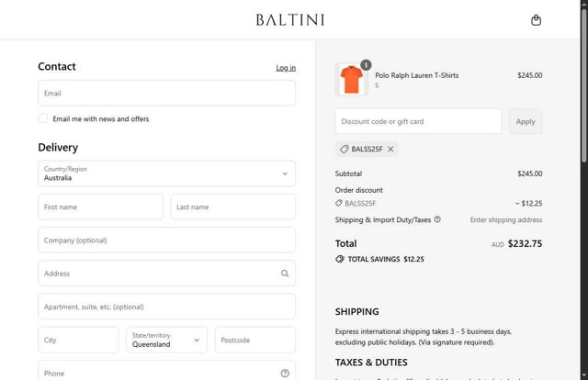Viewport: 588px width, 380px height.
Task: Click the Enter shipping address text
Action: pyautogui.click(x=506, y=219)
